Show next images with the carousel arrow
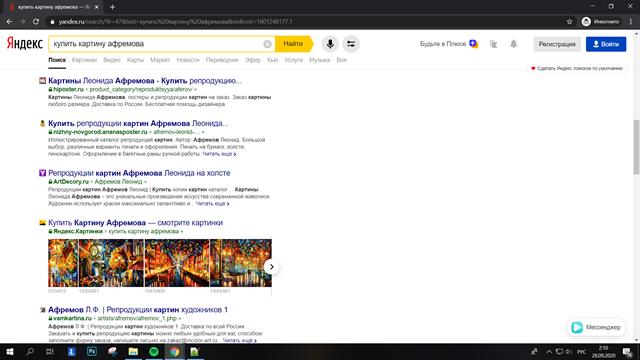640x360 pixels. click(271, 267)
